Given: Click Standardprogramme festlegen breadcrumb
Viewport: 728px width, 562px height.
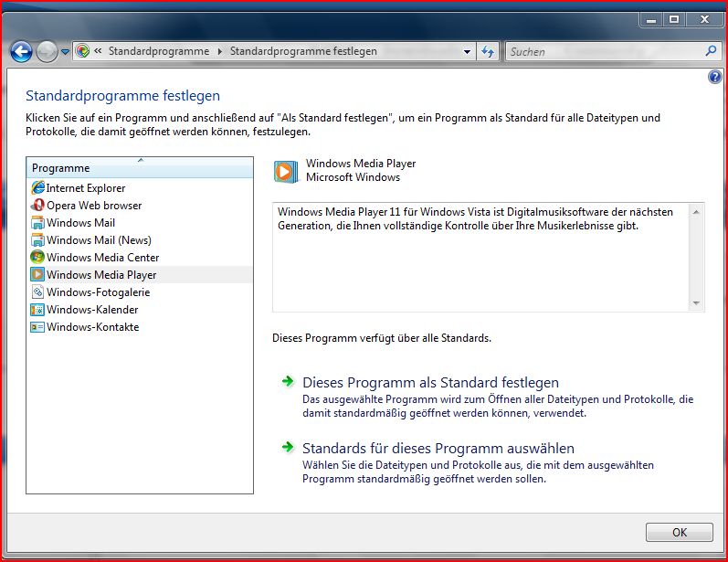Looking at the screenshot, I should tap(303, 51).
